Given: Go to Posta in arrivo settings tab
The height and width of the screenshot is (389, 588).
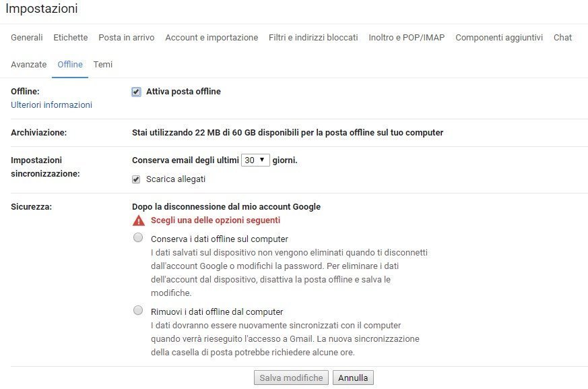Looking at the screenshot, I should [x=127, y=38].
